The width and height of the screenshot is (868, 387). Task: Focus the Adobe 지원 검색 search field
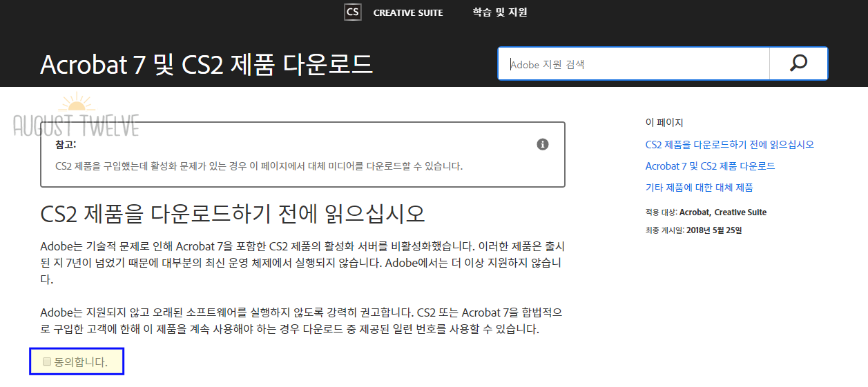(633, 63)
